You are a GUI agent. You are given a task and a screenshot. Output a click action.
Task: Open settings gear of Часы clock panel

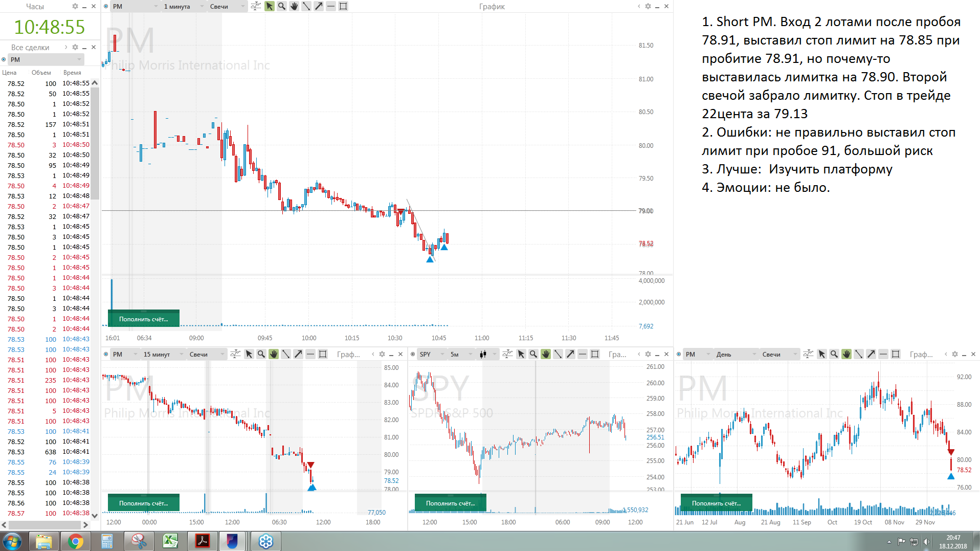(x=75, y=6)
